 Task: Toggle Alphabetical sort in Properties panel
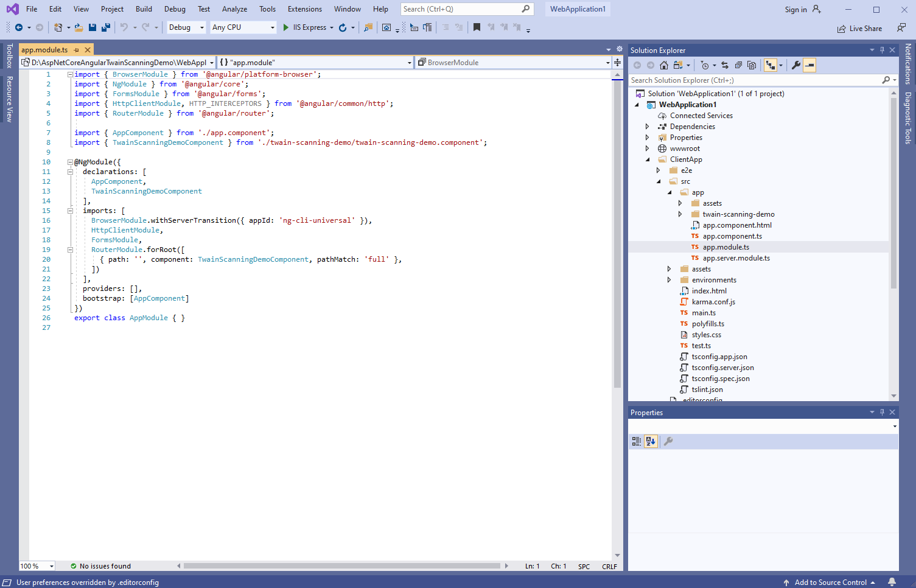coord(651,441)
